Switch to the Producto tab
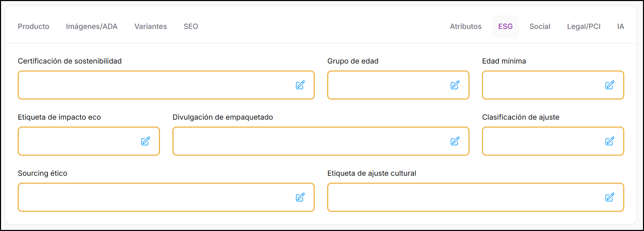This screenshot has height=231, width=644. point(34,26)
